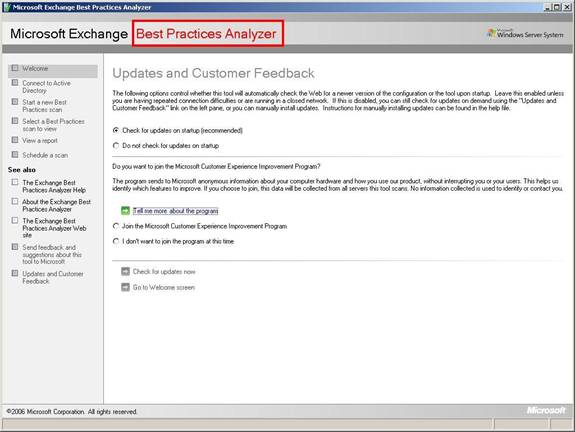
Task: Click the green arrow icon beside Tell me more
Action: click(x=125, y=210)
